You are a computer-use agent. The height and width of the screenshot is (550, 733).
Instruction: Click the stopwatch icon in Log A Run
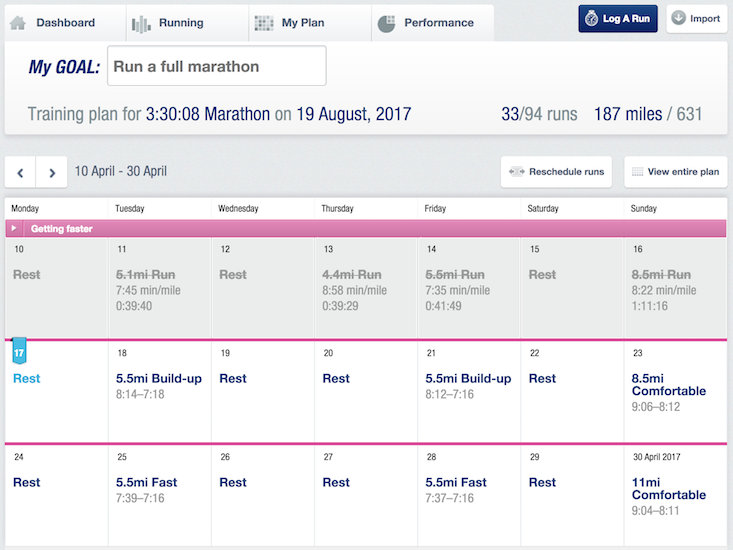591,19
